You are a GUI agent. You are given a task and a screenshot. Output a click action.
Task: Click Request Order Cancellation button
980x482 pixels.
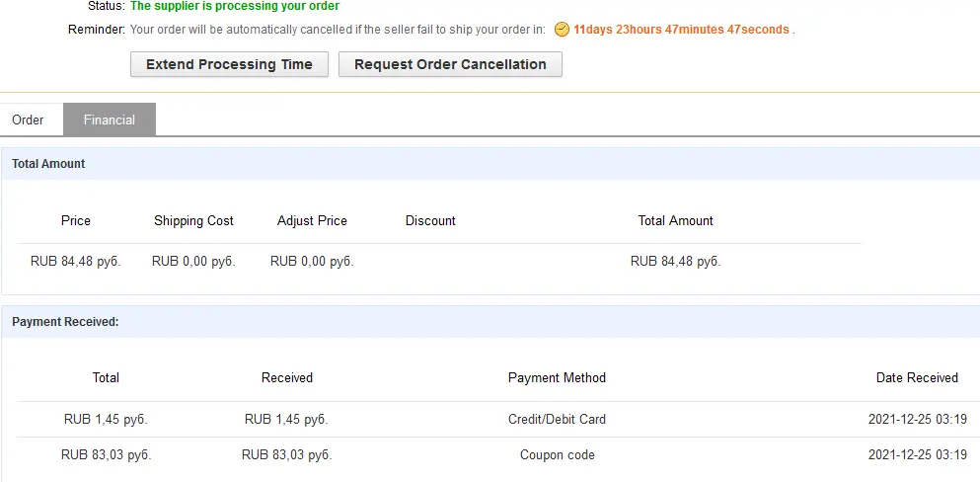click(450, 64)
